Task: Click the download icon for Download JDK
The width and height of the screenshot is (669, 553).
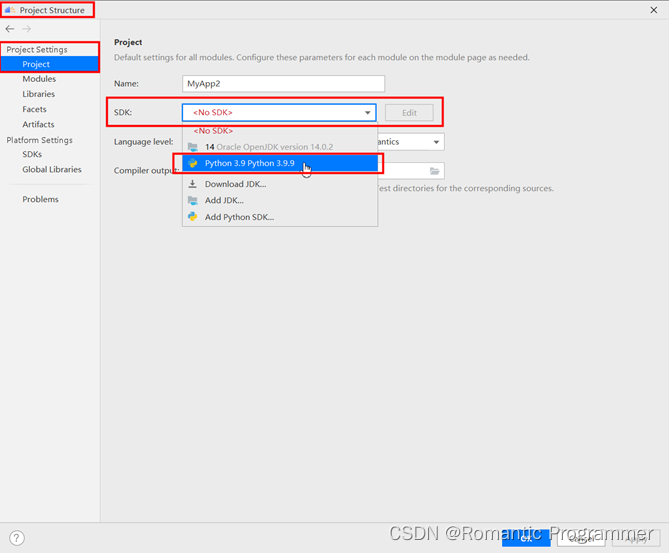Action: pyautogui.click(x=193, y=184)
